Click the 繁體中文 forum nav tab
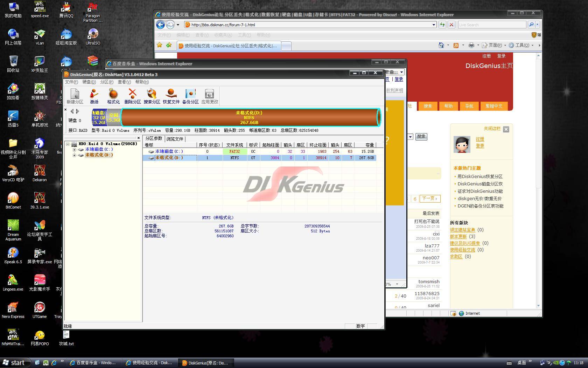This screenshot has width=588, height=368. pyautogui.click(x=494, y=106)
